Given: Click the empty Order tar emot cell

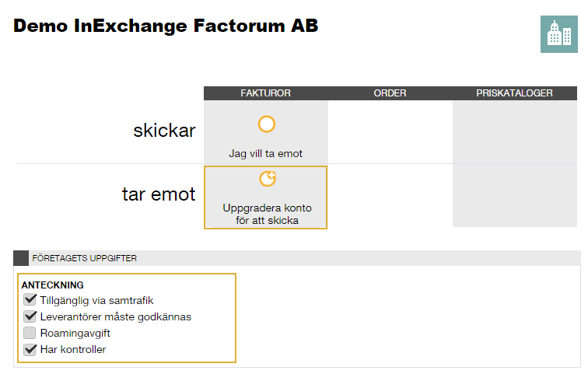Looking at the screenshot, I should click(390, 195).
